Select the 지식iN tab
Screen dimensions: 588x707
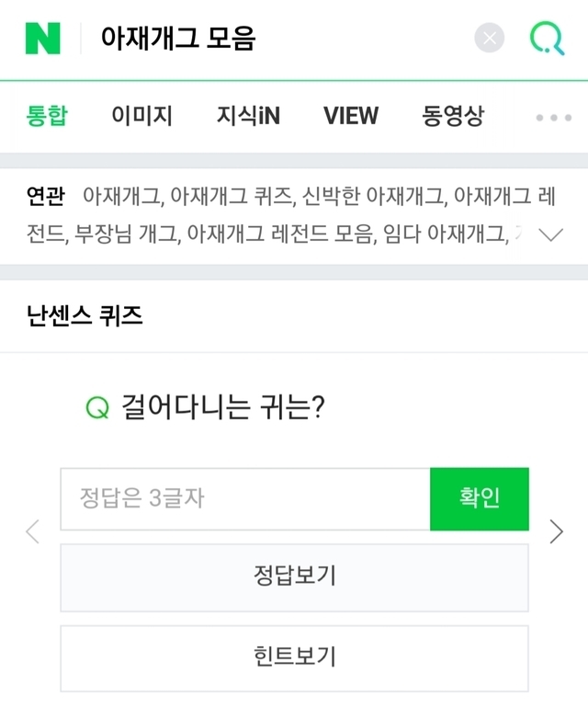(x=248, y=116)
